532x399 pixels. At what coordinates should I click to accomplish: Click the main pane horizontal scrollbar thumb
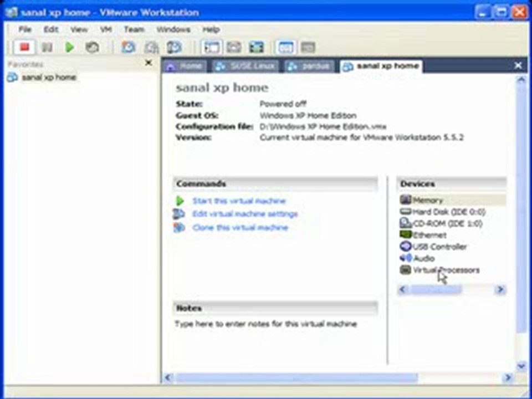pos(296,377)
